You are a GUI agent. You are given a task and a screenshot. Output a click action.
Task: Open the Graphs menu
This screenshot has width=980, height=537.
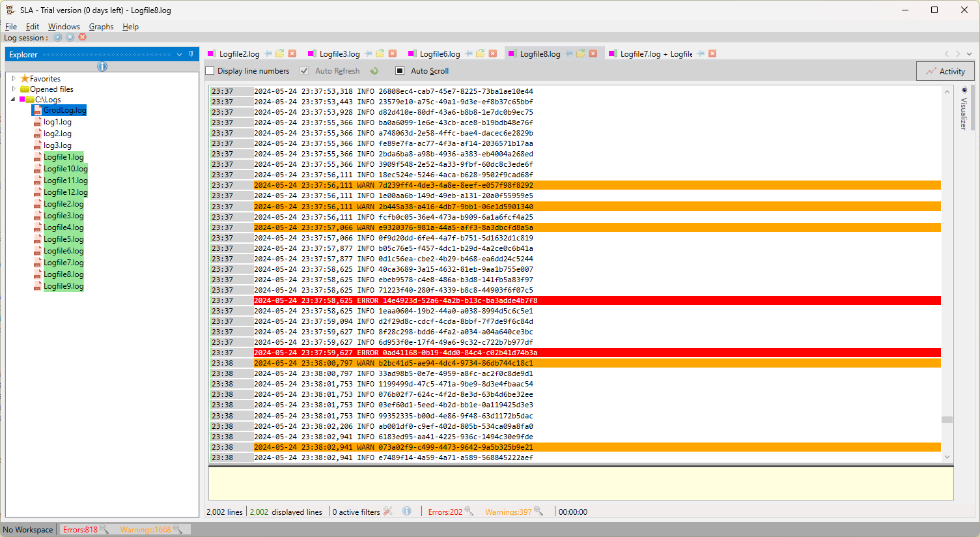tap(101, 27)
